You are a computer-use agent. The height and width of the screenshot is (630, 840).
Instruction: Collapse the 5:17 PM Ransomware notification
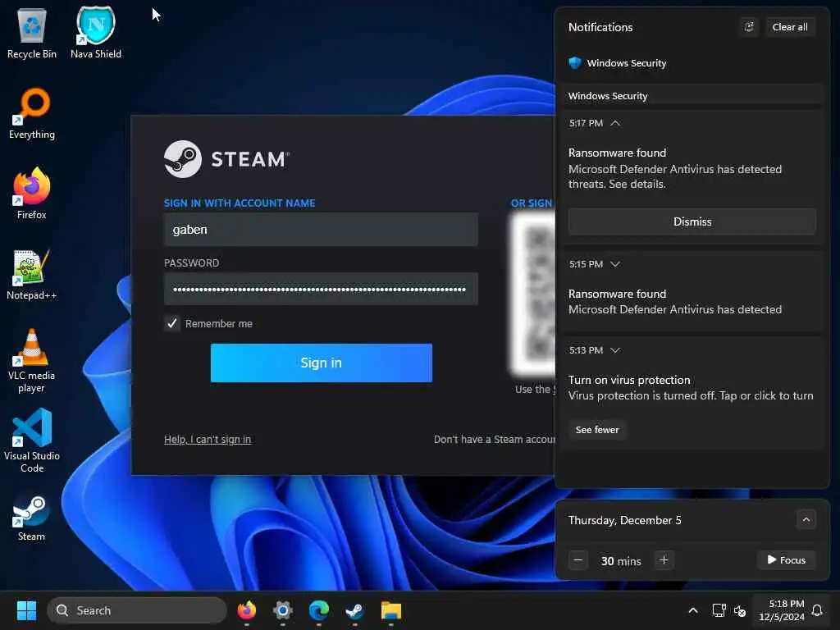(615, 123)
